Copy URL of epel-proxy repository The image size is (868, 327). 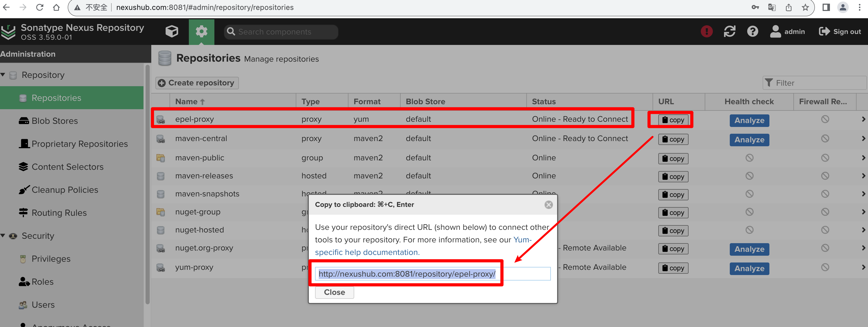(x=673, y=120)
